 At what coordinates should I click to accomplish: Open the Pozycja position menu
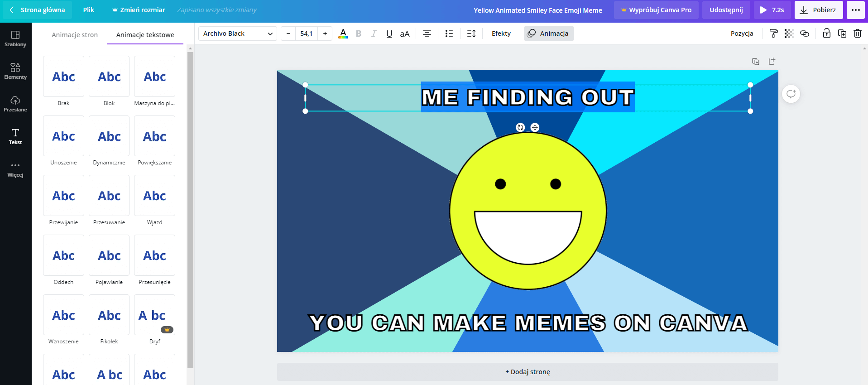742,34
